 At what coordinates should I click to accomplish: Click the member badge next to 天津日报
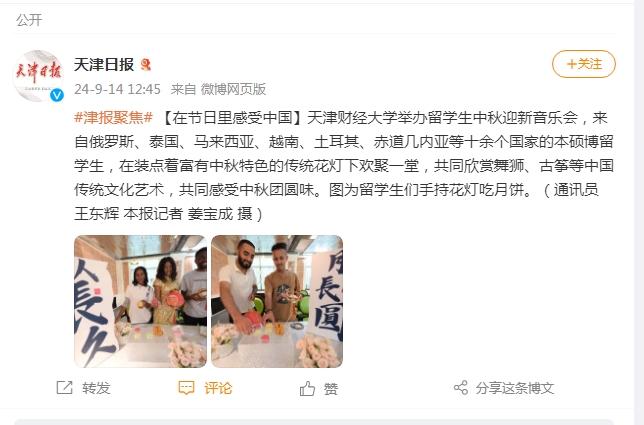coord(145,64)
